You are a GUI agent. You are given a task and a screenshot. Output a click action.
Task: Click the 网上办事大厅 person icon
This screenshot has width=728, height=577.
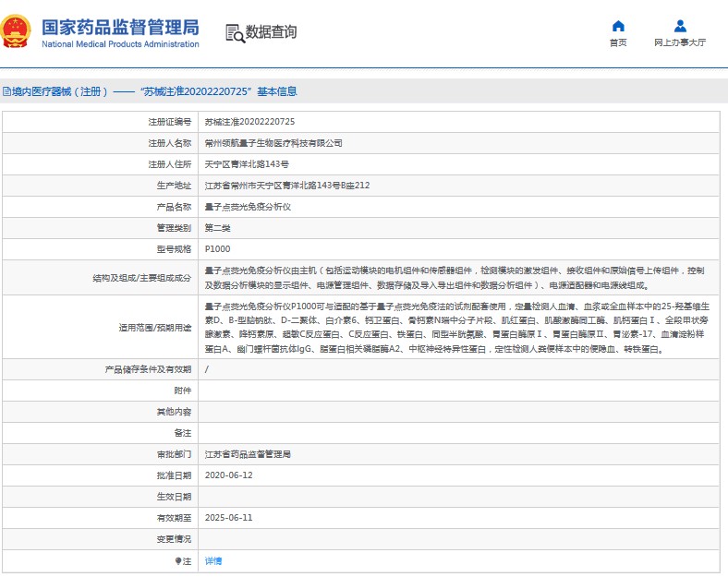pyautogui.click(x=680, y=26)
